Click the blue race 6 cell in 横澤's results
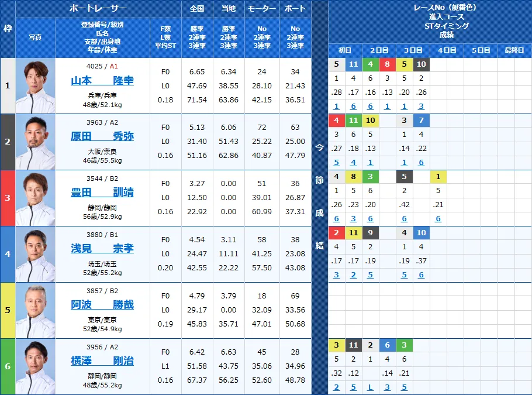 (387, 345)
